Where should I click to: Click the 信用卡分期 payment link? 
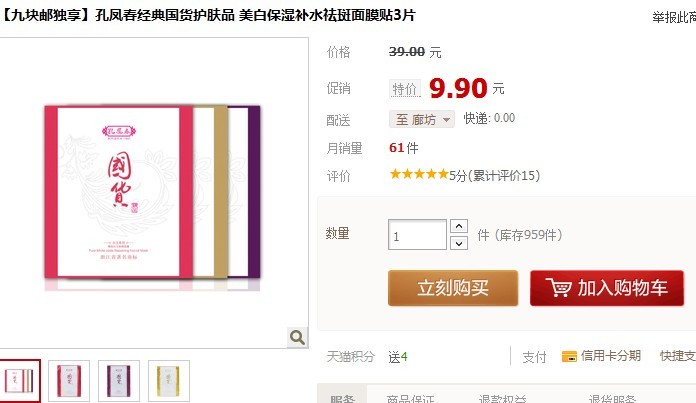611,356
